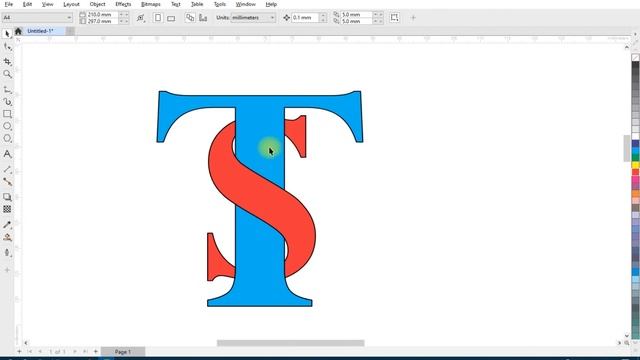Select the Text tool
Viewport: 640px width, 360px height.
click(7, 154)
